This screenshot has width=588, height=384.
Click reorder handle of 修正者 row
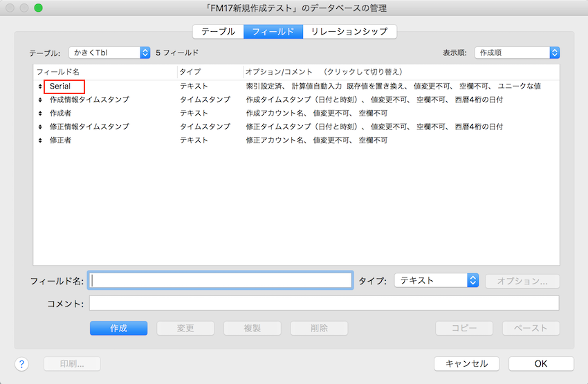click(x=40, y=140)
